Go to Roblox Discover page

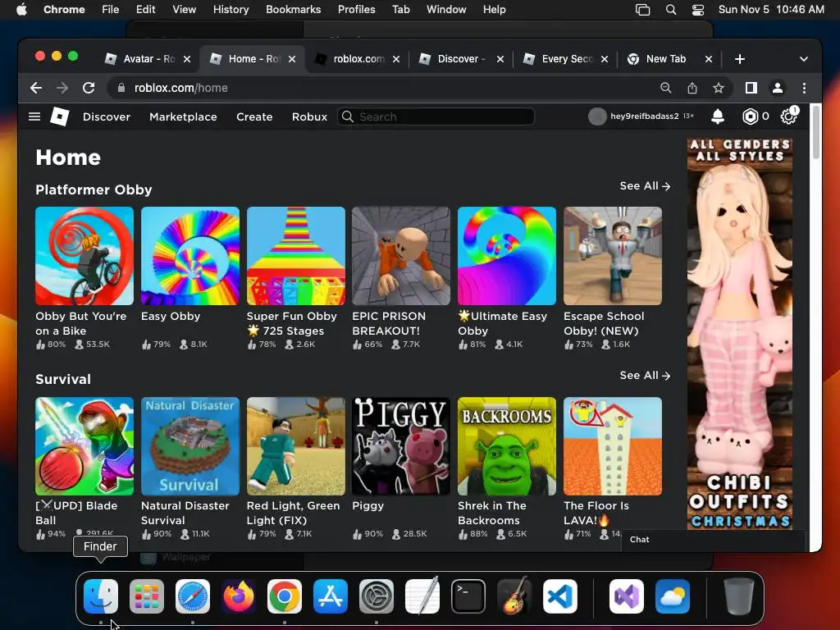point(106,116)
